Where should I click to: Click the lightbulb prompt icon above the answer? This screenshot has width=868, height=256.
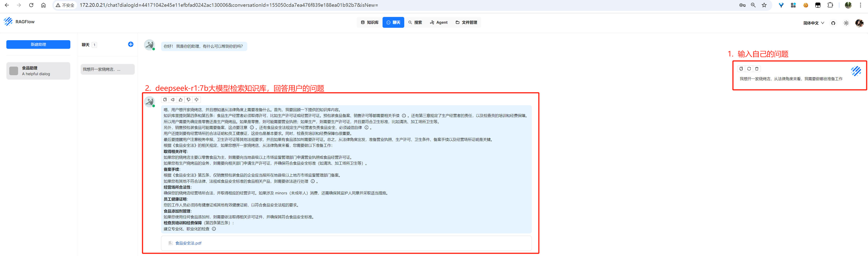coord(197,100)
